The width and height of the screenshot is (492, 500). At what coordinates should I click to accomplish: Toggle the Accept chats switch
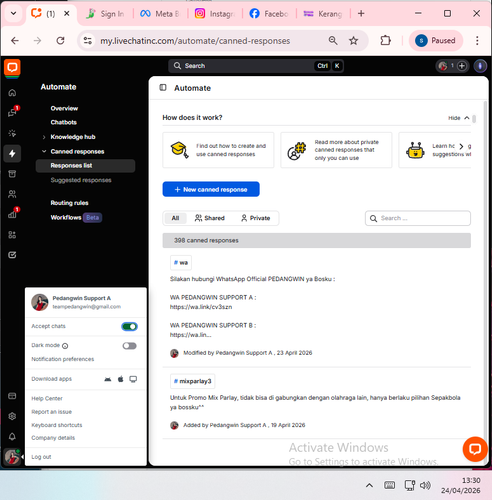[129, 327]
